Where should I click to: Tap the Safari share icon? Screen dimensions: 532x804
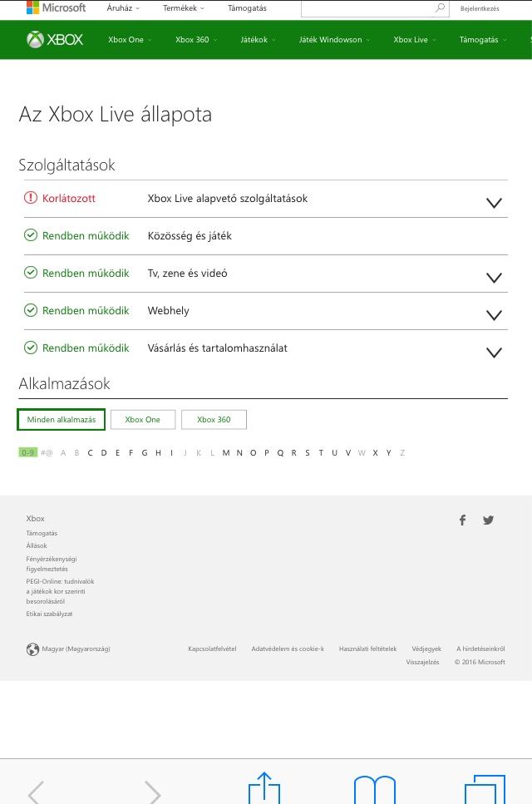(264, 788)
